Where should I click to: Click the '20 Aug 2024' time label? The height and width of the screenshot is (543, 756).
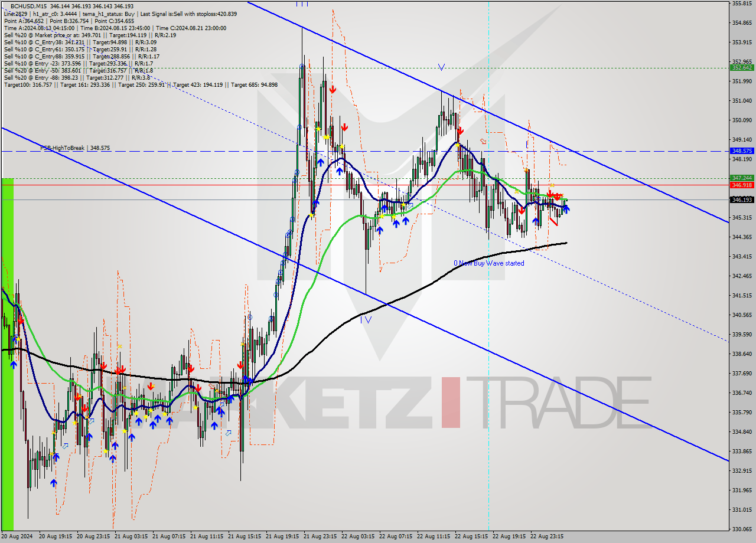coord(17,537)
